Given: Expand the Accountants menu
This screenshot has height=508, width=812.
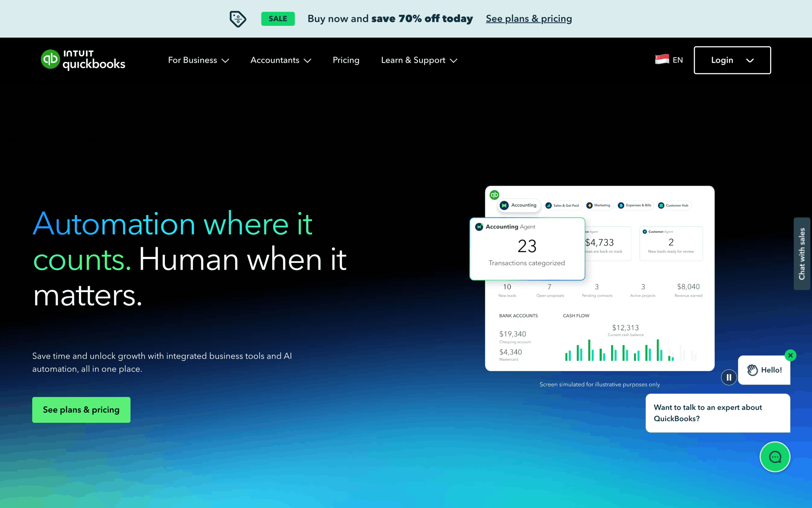Looking at the screenshot, I should [x=281, y=60].
